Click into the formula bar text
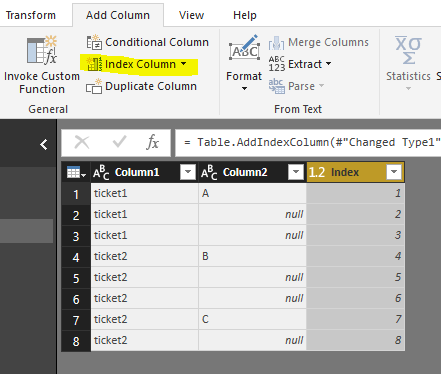 pos(313,143)
